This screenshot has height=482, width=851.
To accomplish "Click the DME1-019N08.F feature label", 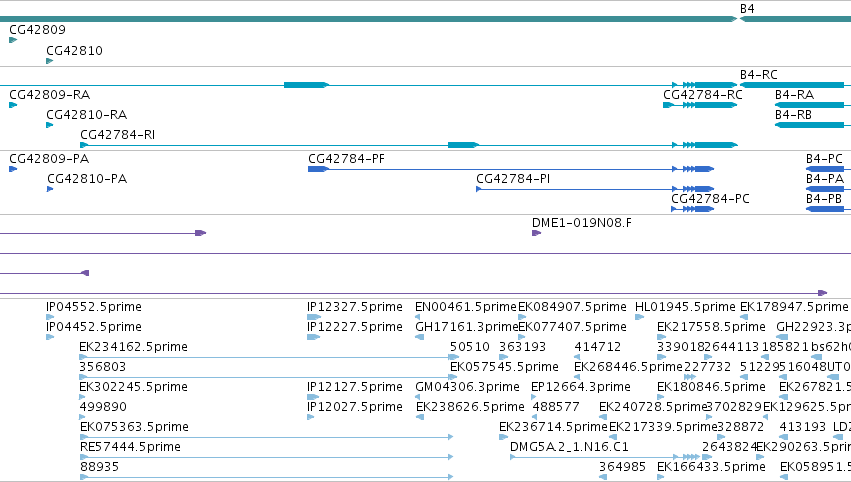I will click(581, 223).
